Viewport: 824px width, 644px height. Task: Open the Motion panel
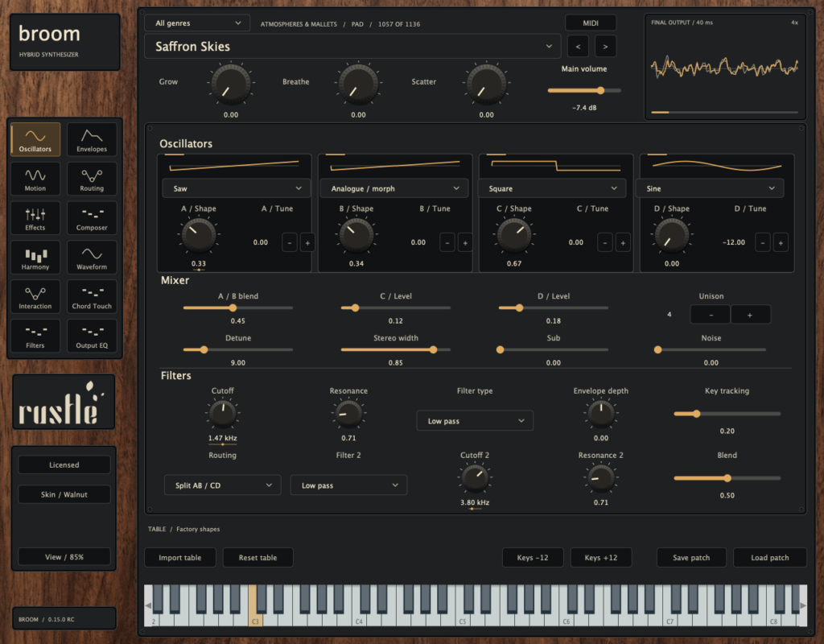coord(35,179)
